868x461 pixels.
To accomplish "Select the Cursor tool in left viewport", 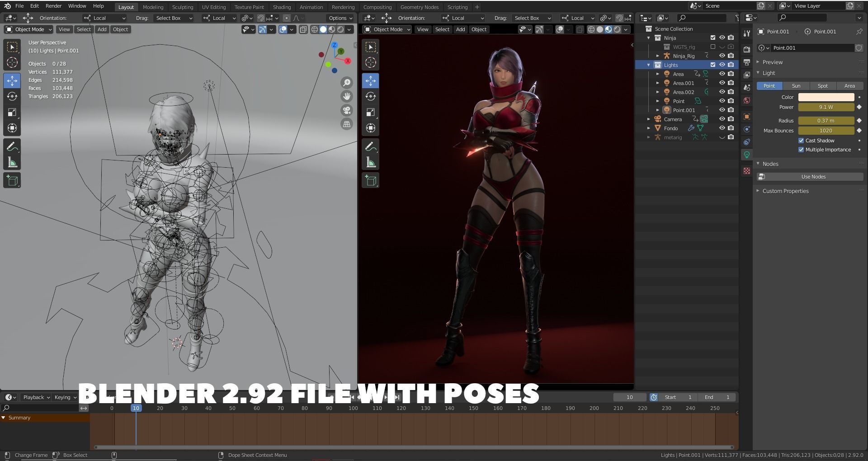I will click(x=12, y=63).
